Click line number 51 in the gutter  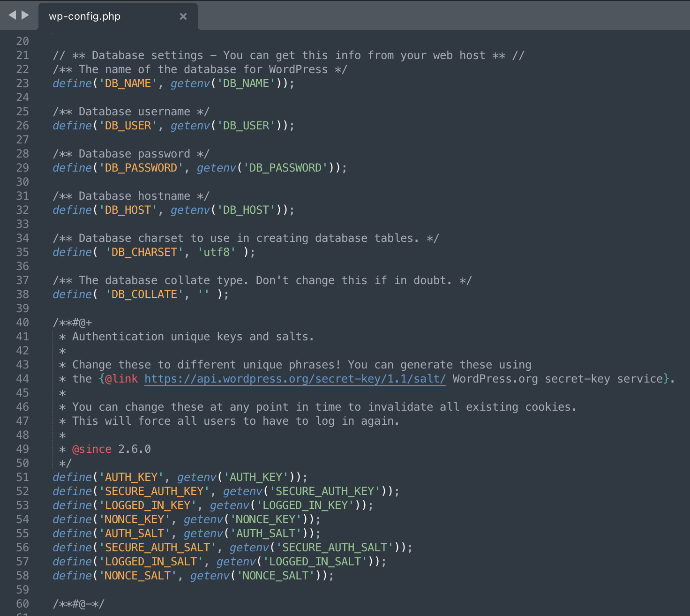pyautogui.click(x=22, y=477)
